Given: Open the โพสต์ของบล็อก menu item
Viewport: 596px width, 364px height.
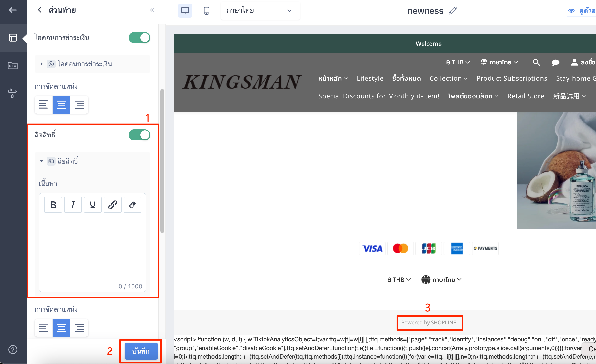Looking at the screenshot, I should tap(473, 96).
